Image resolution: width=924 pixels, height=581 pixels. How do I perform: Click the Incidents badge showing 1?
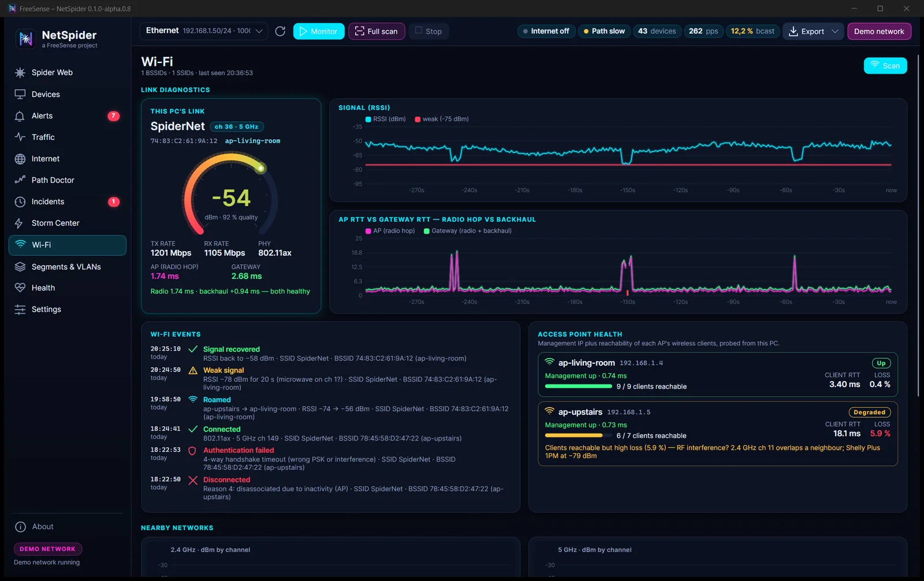click(114, 202)
